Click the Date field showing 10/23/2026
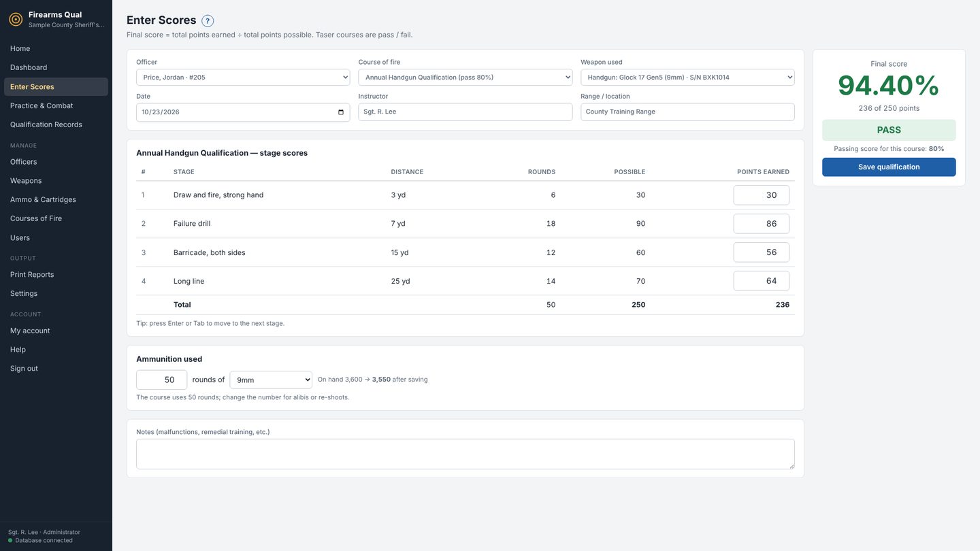 (x=243, y=112)
